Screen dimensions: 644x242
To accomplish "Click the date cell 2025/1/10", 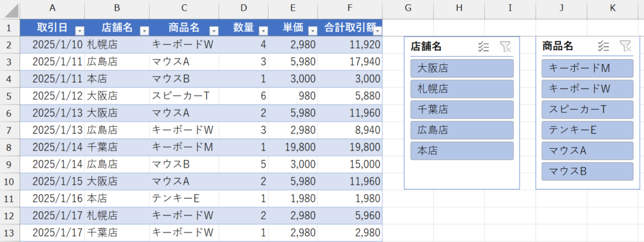I will tap(52, 45).
